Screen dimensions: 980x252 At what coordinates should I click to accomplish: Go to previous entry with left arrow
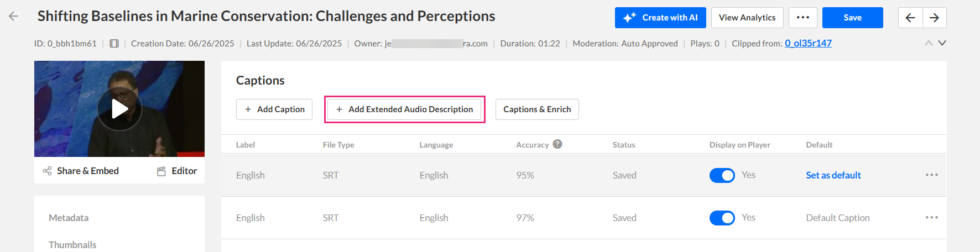[x=910, y=18]
